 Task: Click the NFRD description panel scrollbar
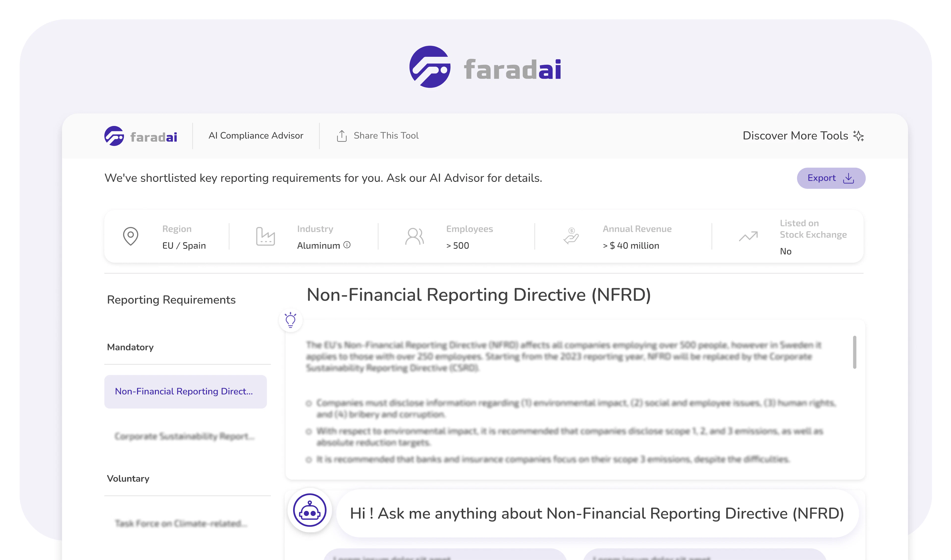pyautogui.click(x=854, y=352)
